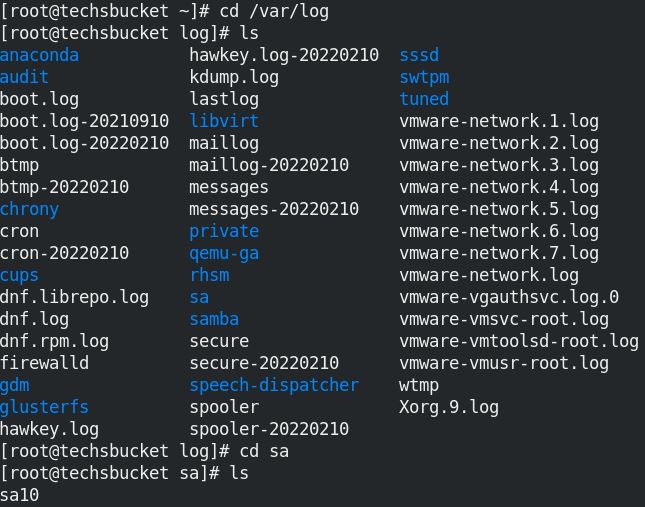This screenshot has height=507, width=645.
Task: Click the anaconda directory name
Action: [39, 55]
